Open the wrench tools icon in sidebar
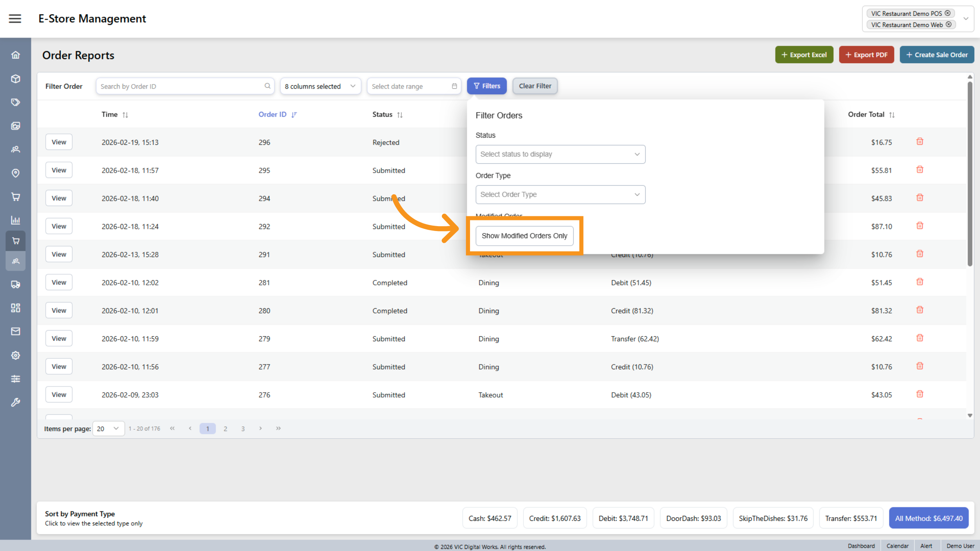The image size is (980, 551). [16, 402]
